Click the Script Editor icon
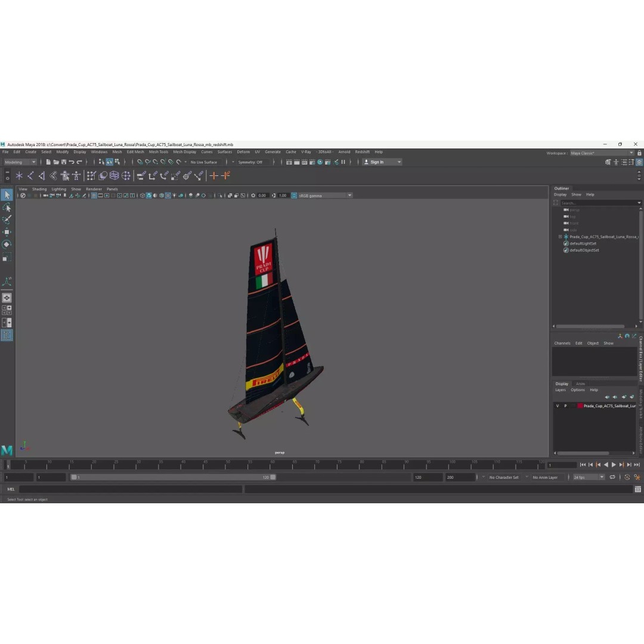The height and width of the screenshot is (644, 644). click(638, 489)
